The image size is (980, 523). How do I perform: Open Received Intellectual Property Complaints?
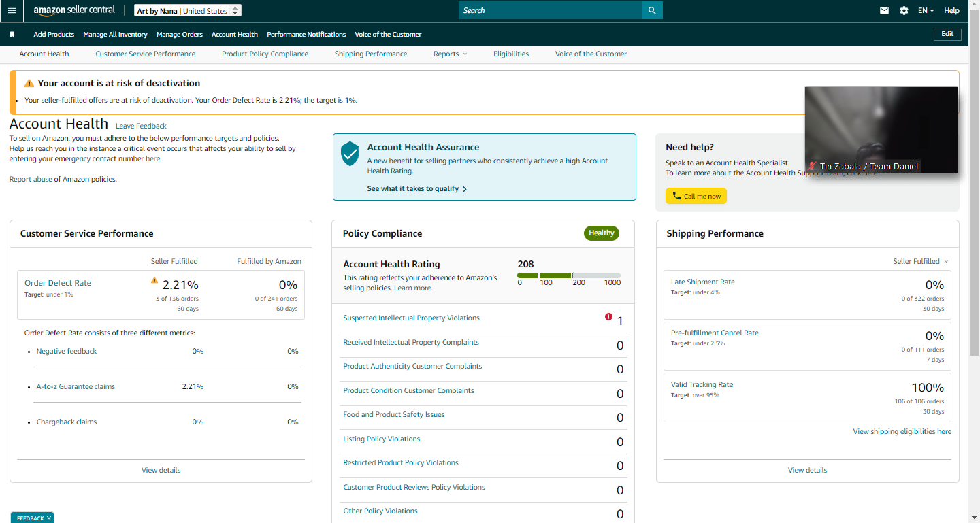pyautogui.click(x=411, y=342)
